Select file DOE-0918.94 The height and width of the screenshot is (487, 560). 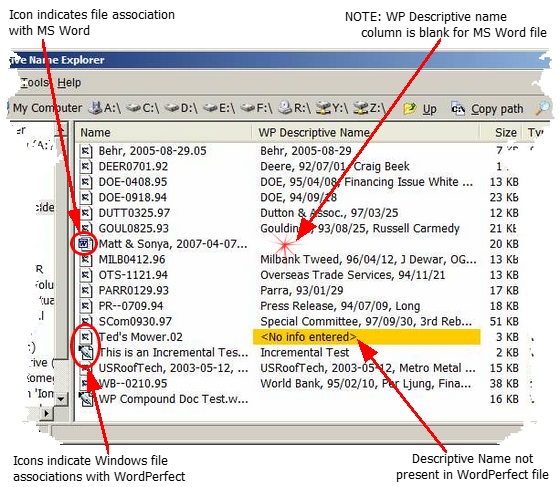(133, 197)
